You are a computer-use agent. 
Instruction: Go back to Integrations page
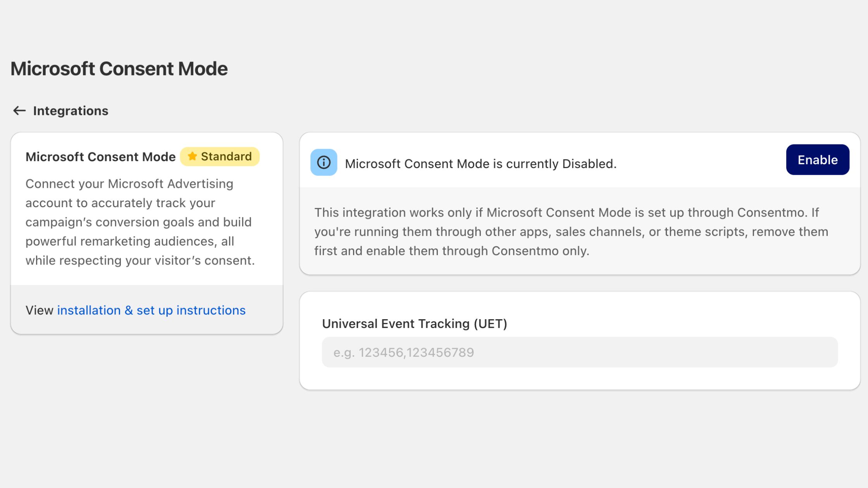[x=71, y=111]
